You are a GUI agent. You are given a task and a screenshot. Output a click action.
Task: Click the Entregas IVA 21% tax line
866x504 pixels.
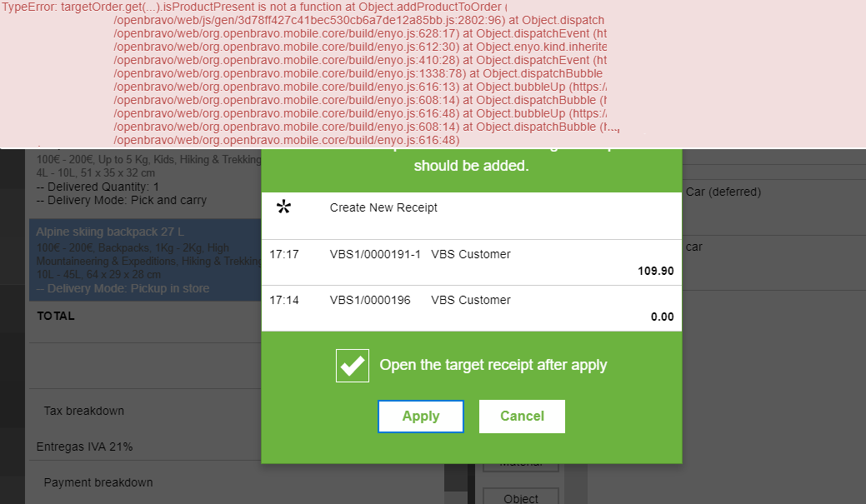[84, 447]
